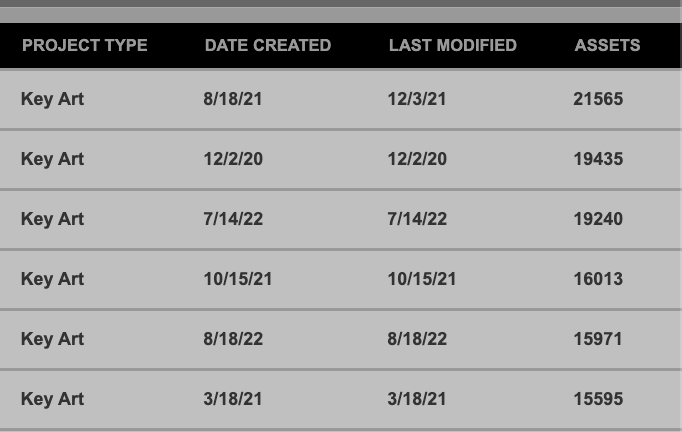
Task: Select date created 12/2/20 cell
Action: 233,159
